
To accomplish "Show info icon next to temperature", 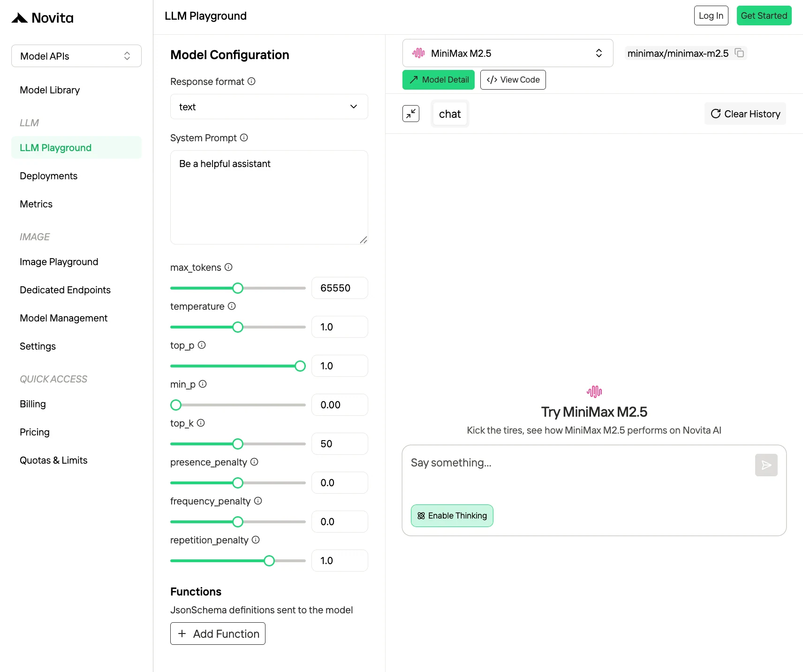I will (x=232, y=306).
